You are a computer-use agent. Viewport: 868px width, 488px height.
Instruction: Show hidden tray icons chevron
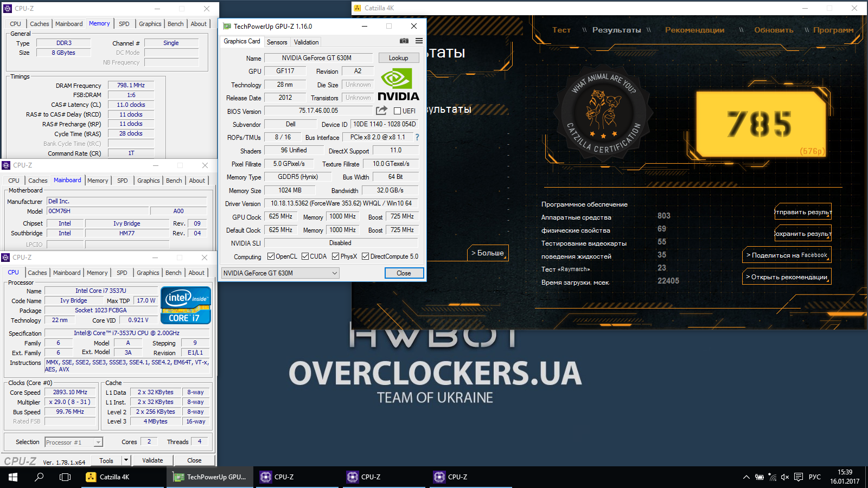pyautogui.click(x=746, y=477)
